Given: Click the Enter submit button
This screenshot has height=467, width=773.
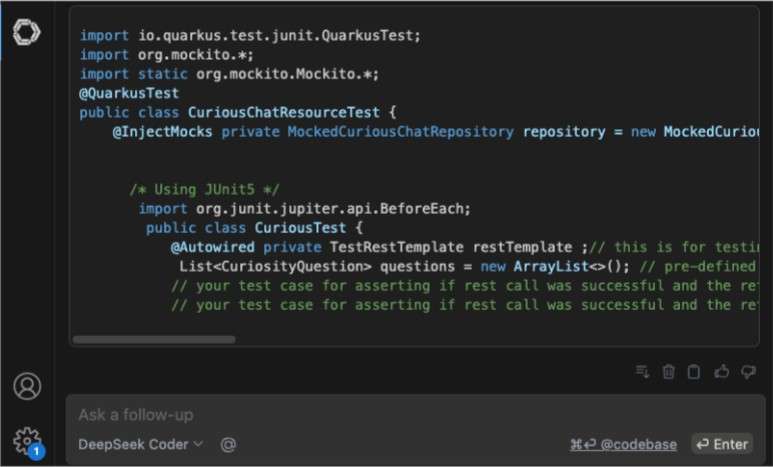Looking at the screenshot, I should tap(722, 444).
